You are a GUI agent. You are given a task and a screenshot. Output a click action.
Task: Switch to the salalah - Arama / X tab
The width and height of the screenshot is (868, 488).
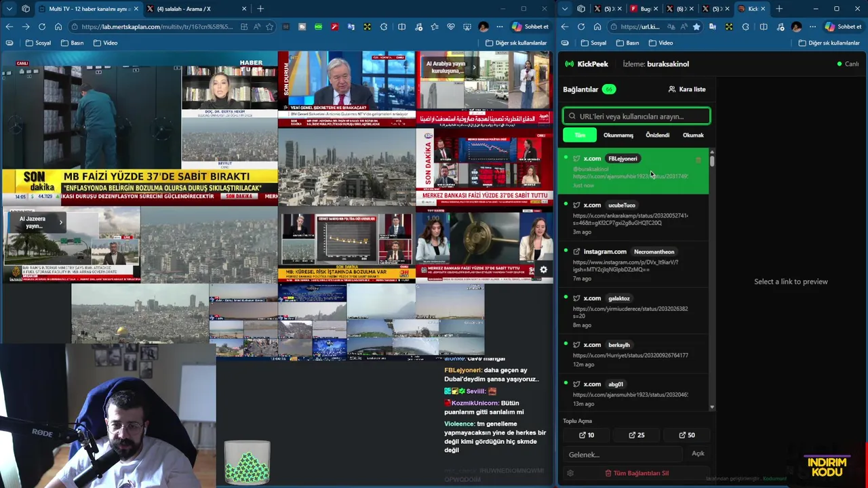pyautogui.click(x=197, y=9)
